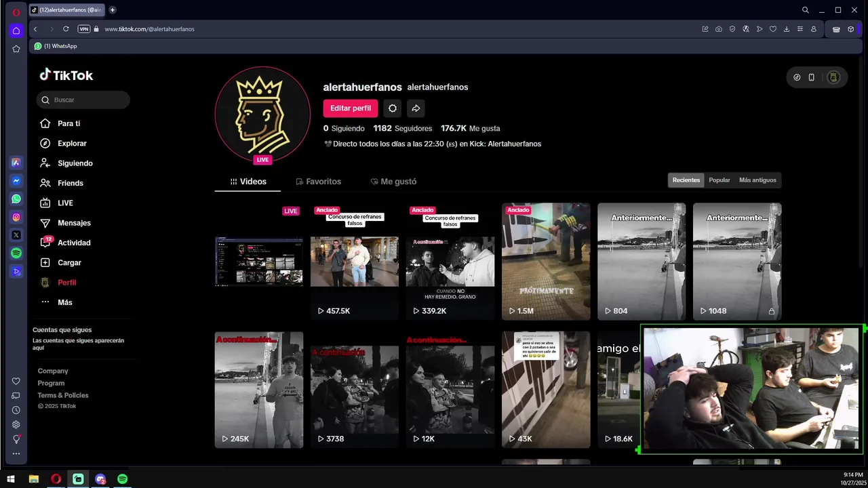Open TikTok coins icon at top right
This screenshot has height=488, width=868.
pos(797,77)
